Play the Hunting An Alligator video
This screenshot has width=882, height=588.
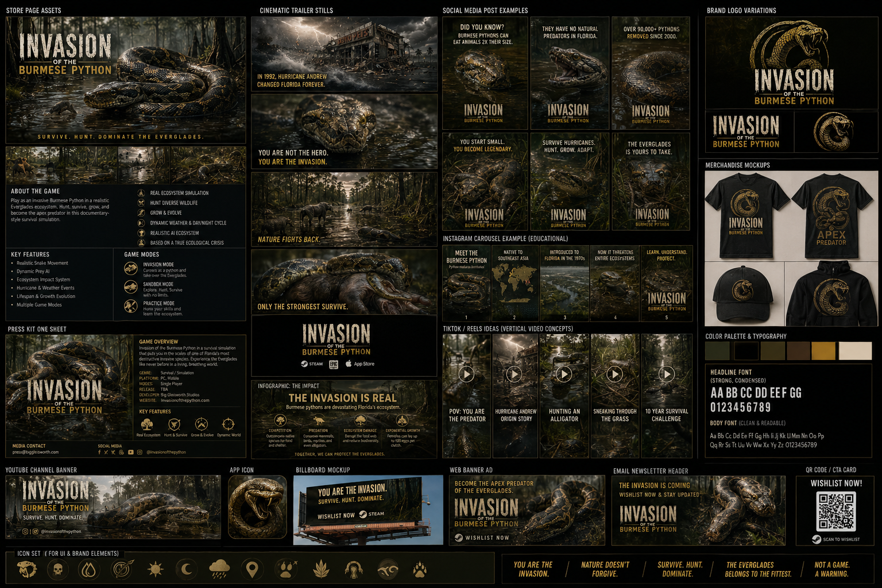pos(564,374)
